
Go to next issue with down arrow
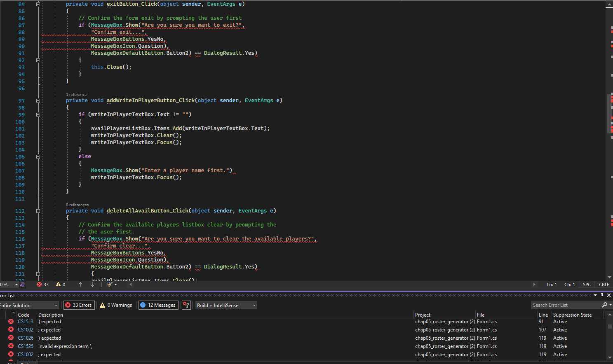click(92, 285)
